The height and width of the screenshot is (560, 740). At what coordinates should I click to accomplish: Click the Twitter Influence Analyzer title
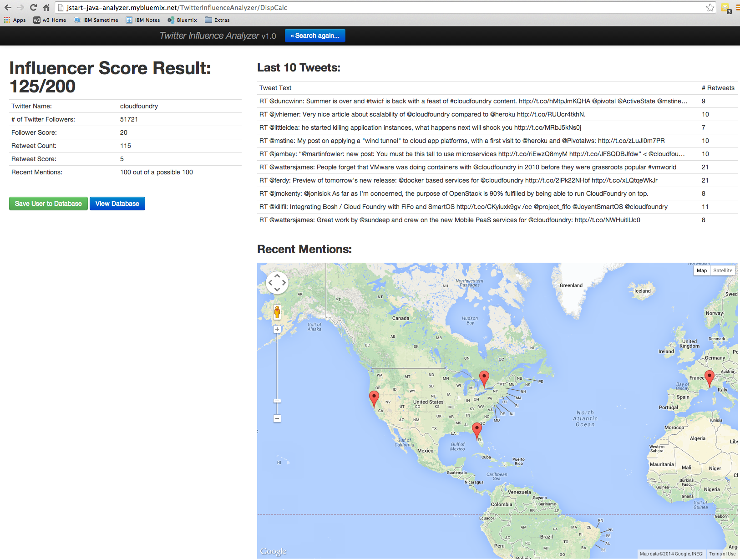(x=218, y=36)
